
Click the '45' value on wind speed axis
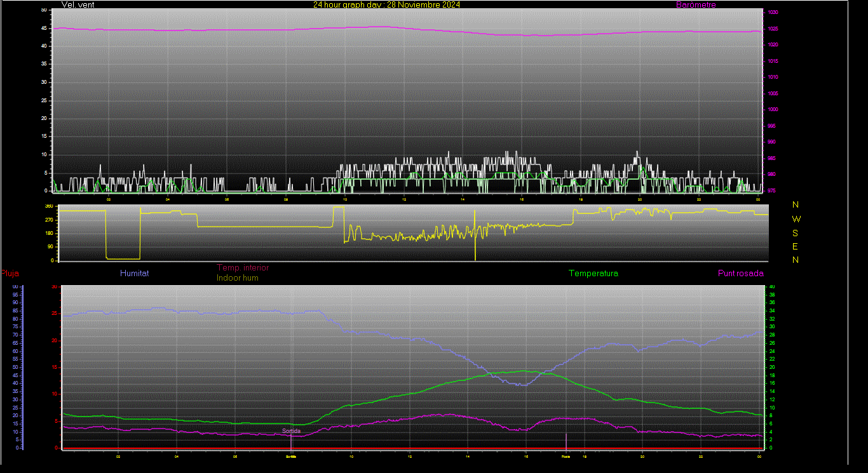point(43,28)
